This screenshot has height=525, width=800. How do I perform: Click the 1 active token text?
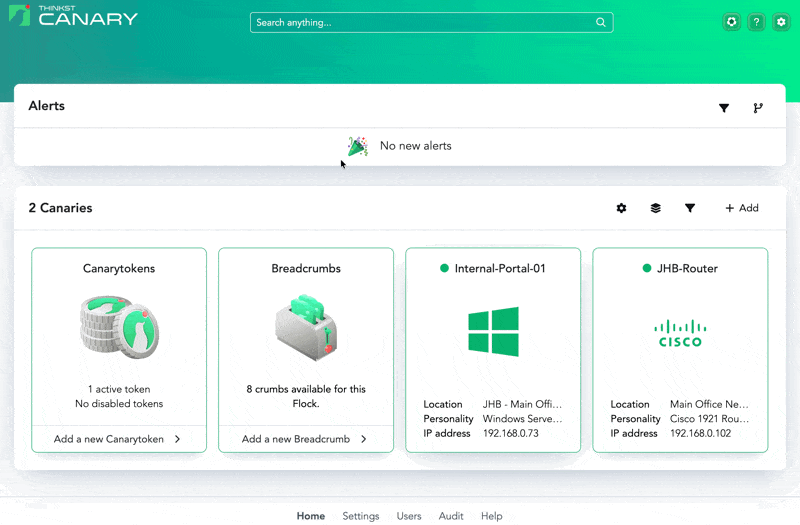pos(119,389)
